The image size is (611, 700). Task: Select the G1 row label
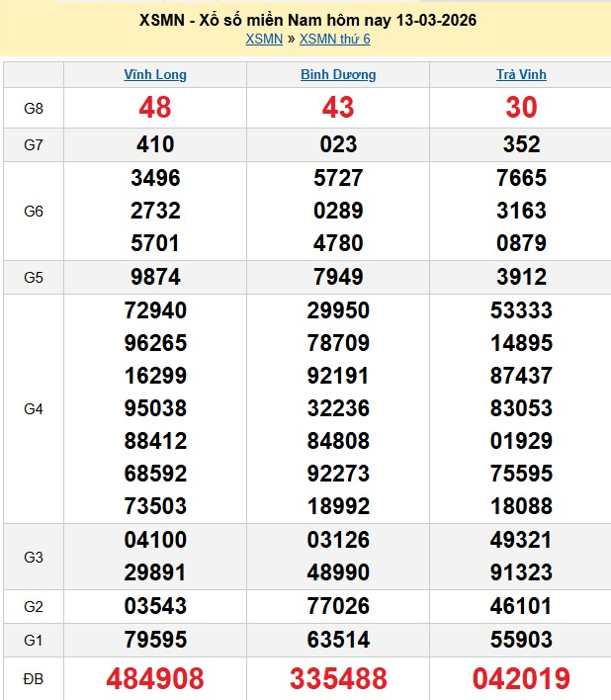(34, 641)
